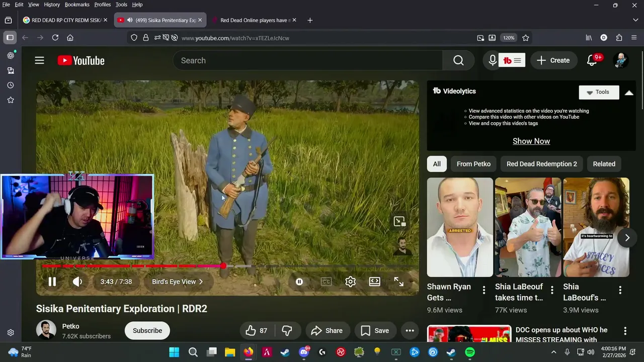Click the 120% zoom level indicator
Screen dimensions: 644x362
[x=509, y=38]
